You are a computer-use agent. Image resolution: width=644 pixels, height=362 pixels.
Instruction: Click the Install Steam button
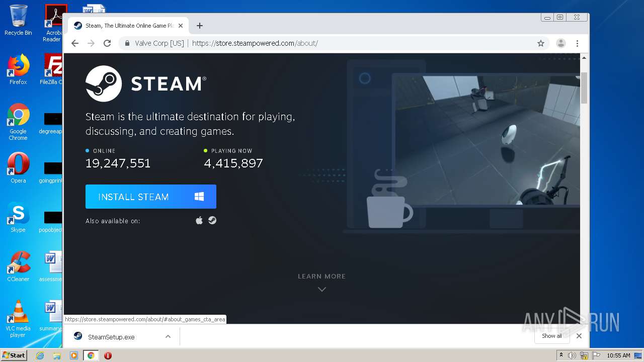coord(151,197)
